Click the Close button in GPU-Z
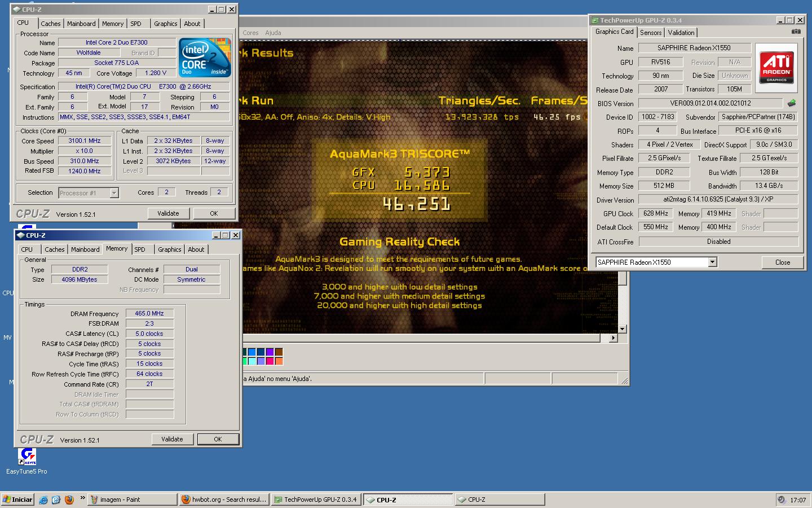This screenshot has height=508, width=812. 783,262
